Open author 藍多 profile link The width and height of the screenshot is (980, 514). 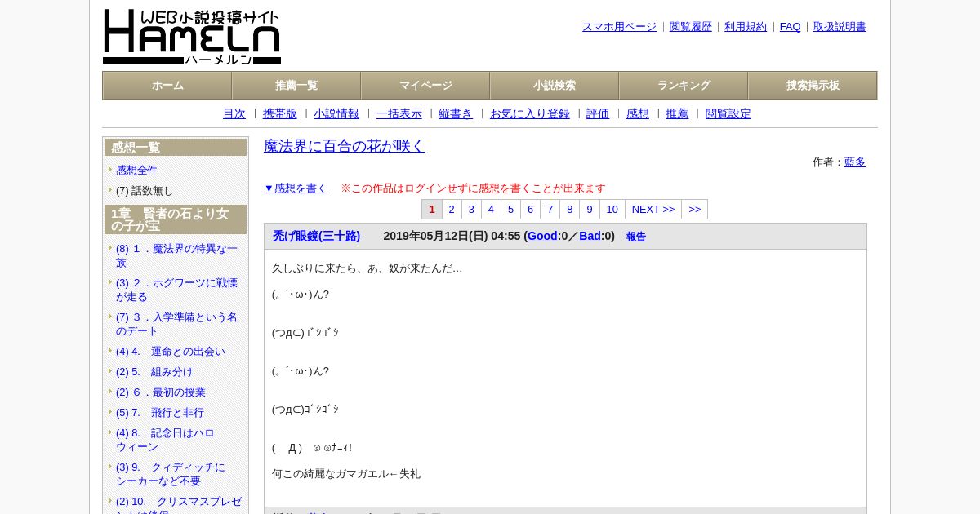click(x=855, y=162)
